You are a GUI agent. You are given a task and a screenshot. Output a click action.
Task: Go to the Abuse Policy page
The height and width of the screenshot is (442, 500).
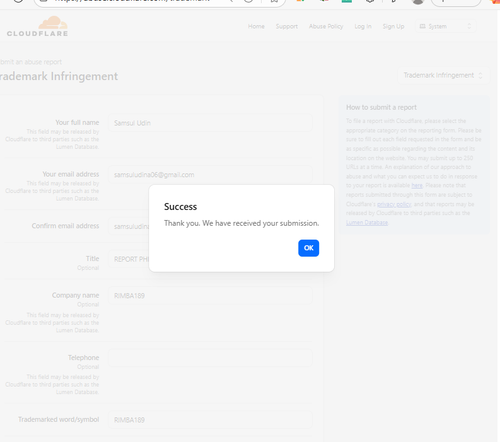pyautogui.click(x=326, y=26)
